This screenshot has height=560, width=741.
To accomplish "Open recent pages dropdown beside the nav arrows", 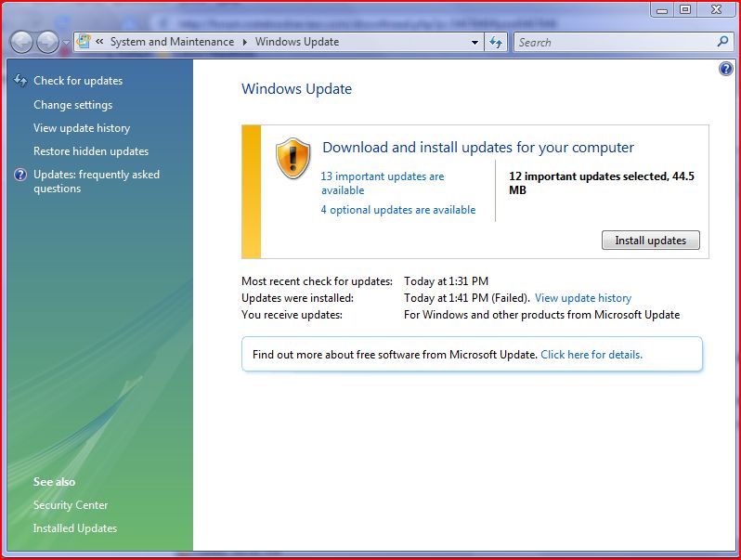I will click(66, 43).
